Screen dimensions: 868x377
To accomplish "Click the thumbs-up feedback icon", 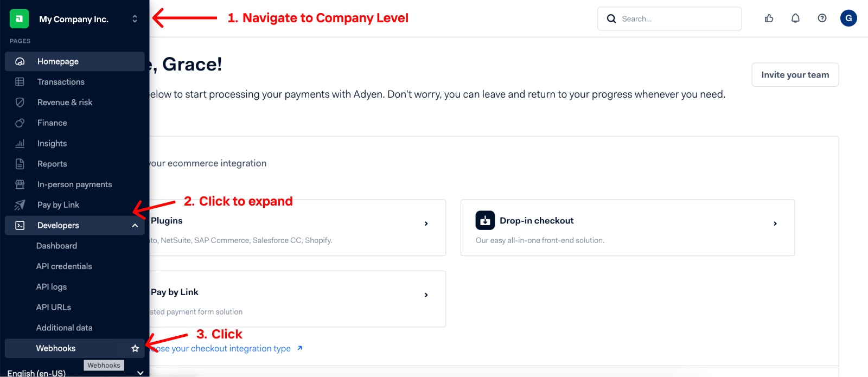I will point(769,18).
